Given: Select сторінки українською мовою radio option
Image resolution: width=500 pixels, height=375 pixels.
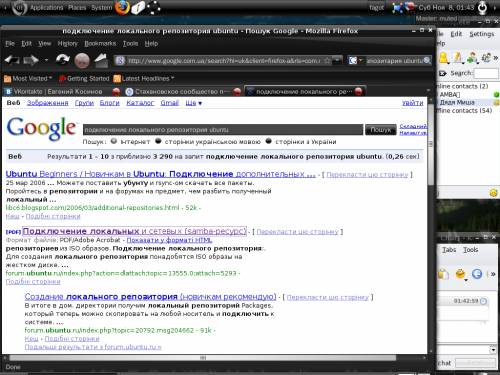Looking at the screenshot, I should point(158,141).
